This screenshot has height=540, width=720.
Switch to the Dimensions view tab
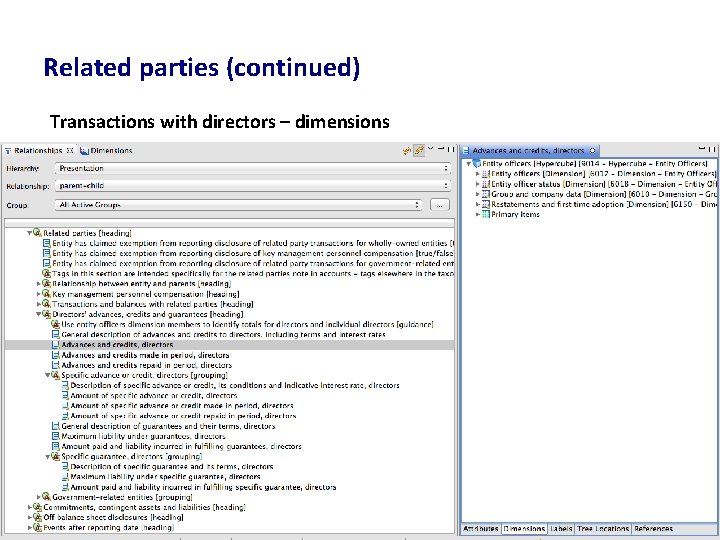107,151
